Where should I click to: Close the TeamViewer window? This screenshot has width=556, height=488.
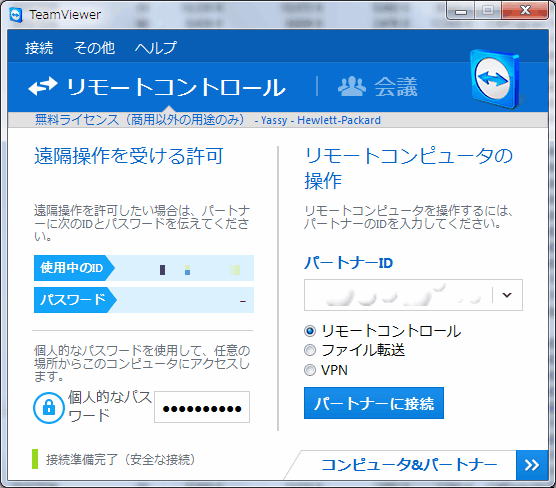click(526, 11)
